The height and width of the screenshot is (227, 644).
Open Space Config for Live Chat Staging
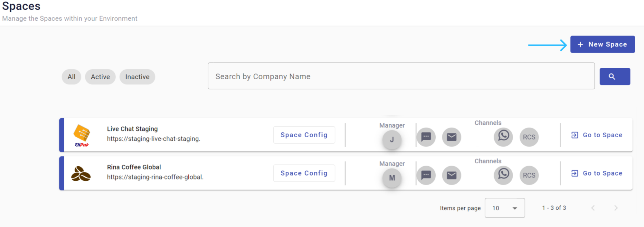coord(304,135)
